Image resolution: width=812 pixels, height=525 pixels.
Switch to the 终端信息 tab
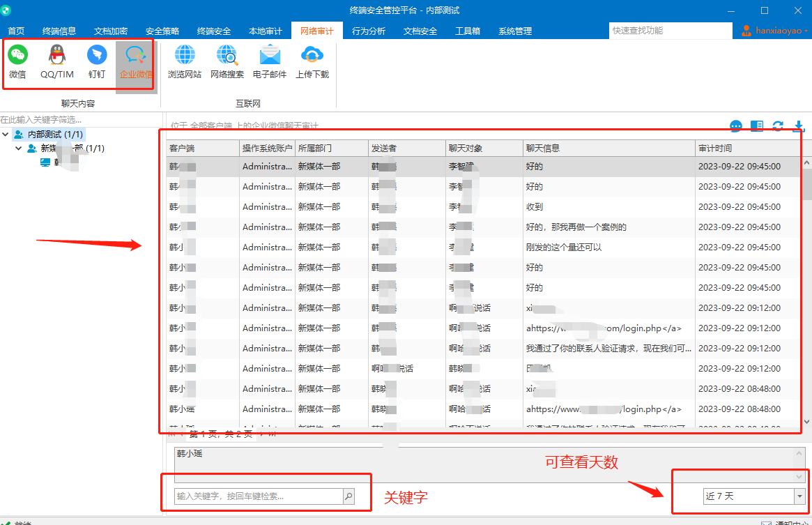(x=59, y=31)
